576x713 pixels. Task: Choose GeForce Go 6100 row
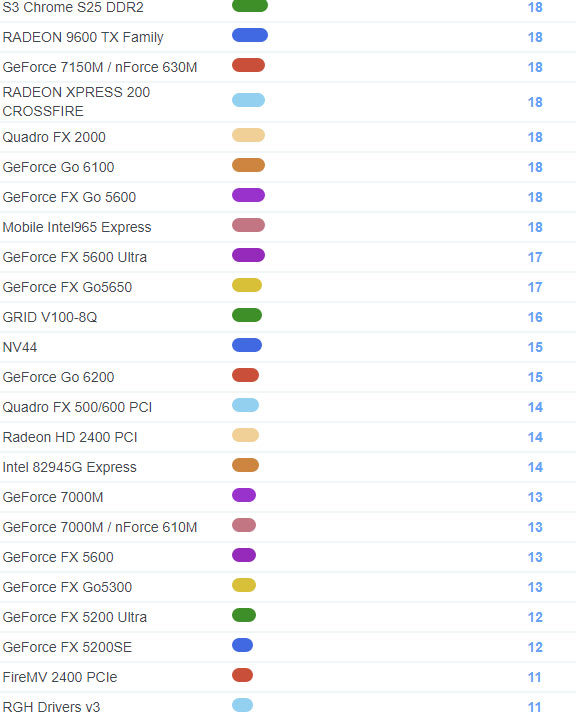point(58,167)
